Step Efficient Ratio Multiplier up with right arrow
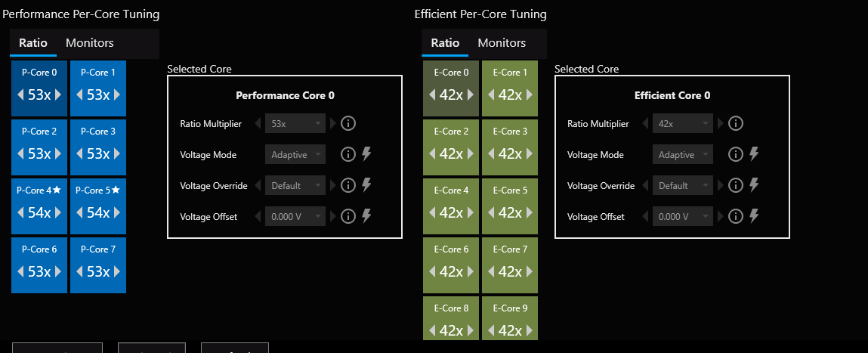868x353 pixels. [720, 123]
